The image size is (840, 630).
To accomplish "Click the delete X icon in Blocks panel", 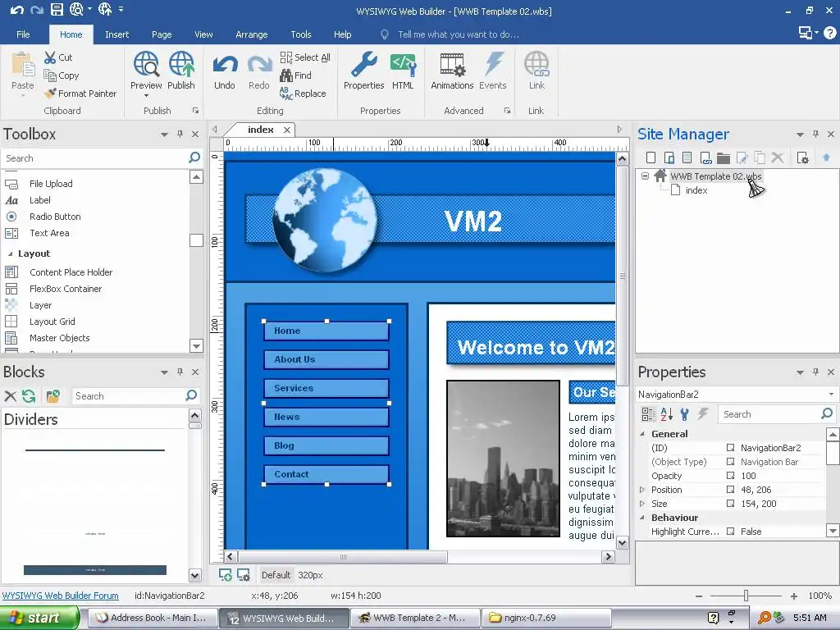I will click(x=10, y=396).
